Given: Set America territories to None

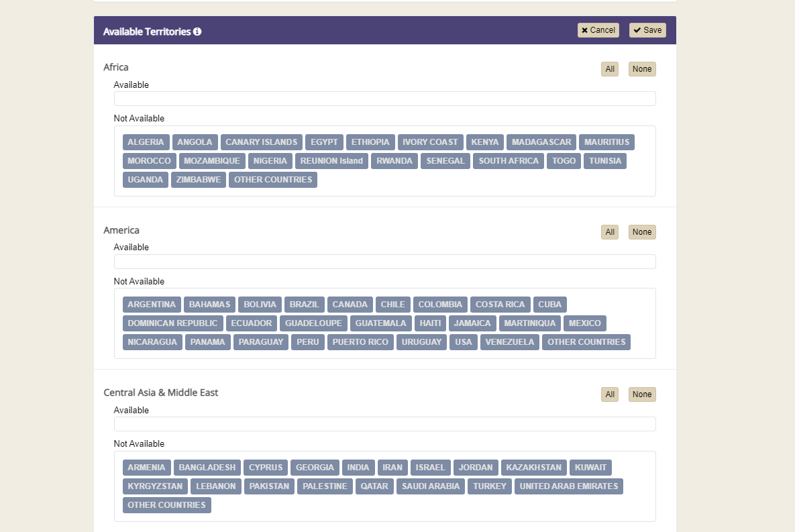Looking at the screenshot, I should [641, 232].
